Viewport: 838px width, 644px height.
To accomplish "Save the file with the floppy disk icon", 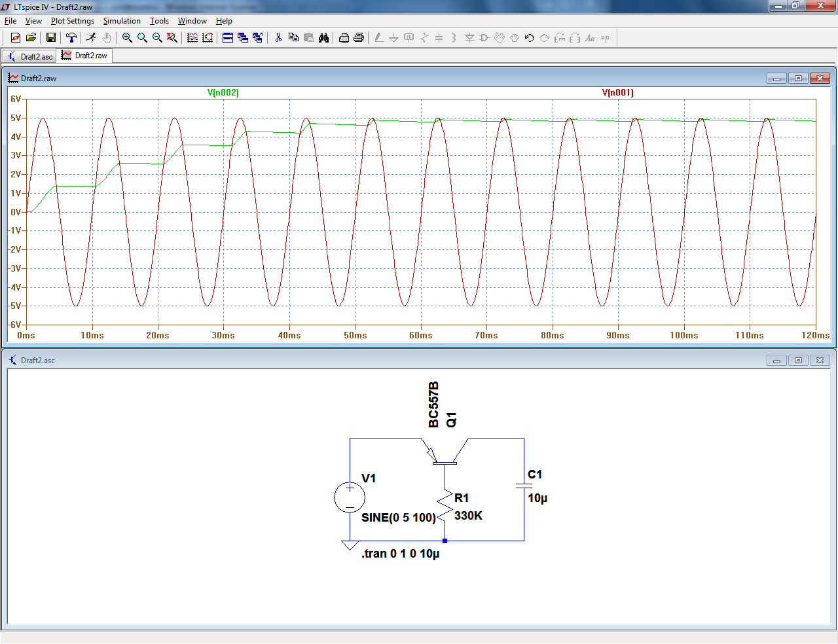I will pos(50,38).
